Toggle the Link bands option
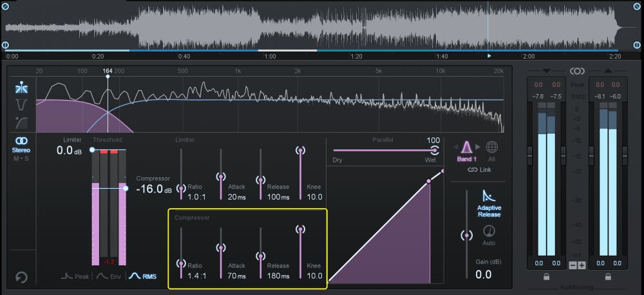 pos(479,170)
